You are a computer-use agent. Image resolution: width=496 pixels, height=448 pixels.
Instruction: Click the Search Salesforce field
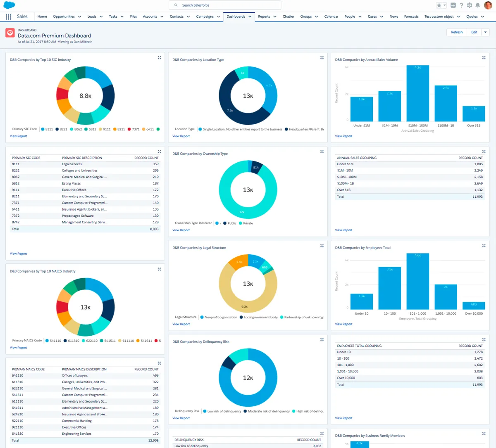[x=225, y=5]
